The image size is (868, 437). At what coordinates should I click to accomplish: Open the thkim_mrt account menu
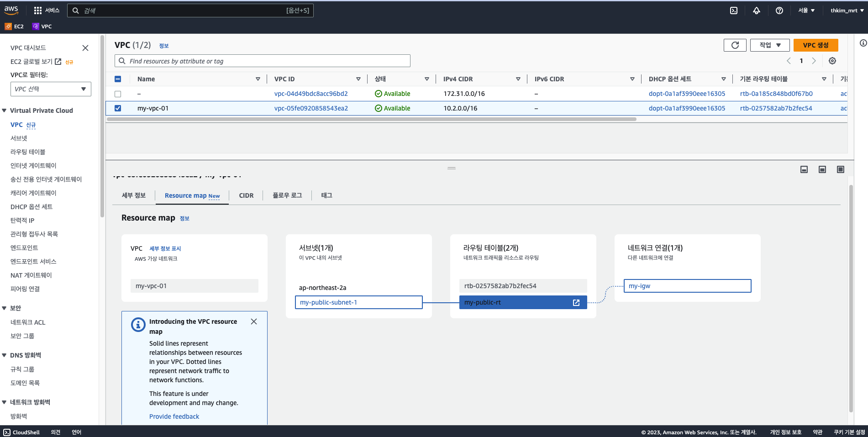pyautogui.click(x=847, y=11)
